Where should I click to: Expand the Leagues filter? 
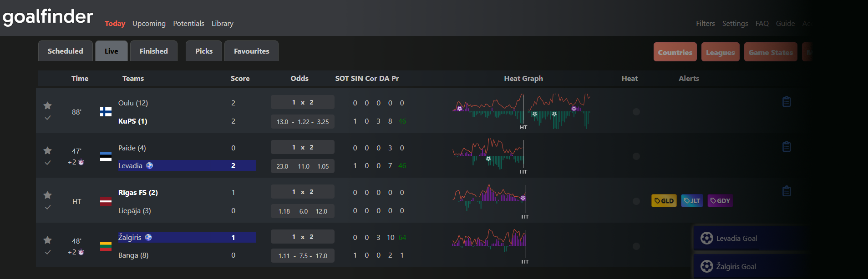[720, 52]
